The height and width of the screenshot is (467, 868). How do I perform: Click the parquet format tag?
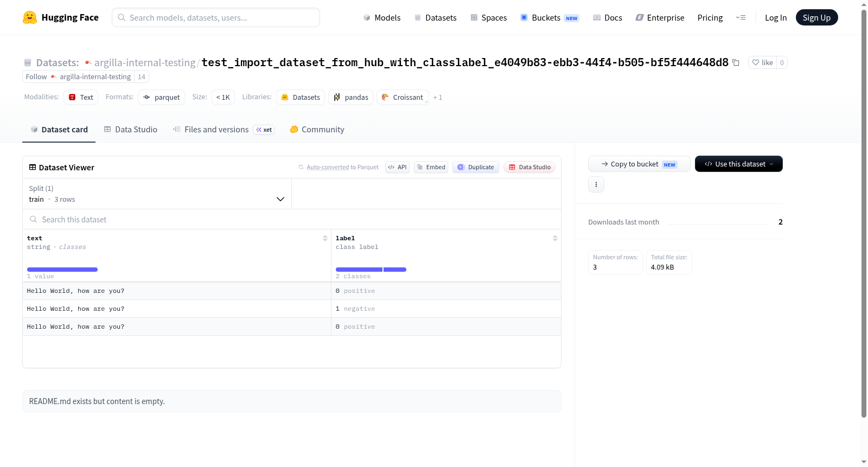pyautogui.click(x=161, y=97)
